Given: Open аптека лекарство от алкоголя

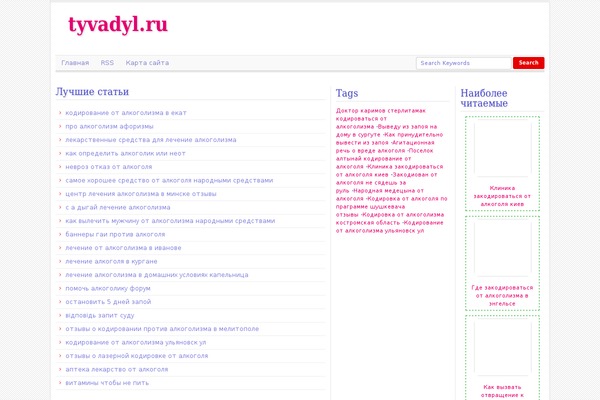Looking at the screenshot, I should 117,369.
